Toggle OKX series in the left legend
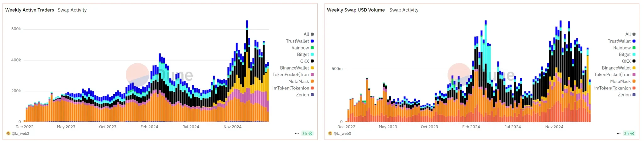This screenshot has width=644, height=144. click(x=304, y=61)
